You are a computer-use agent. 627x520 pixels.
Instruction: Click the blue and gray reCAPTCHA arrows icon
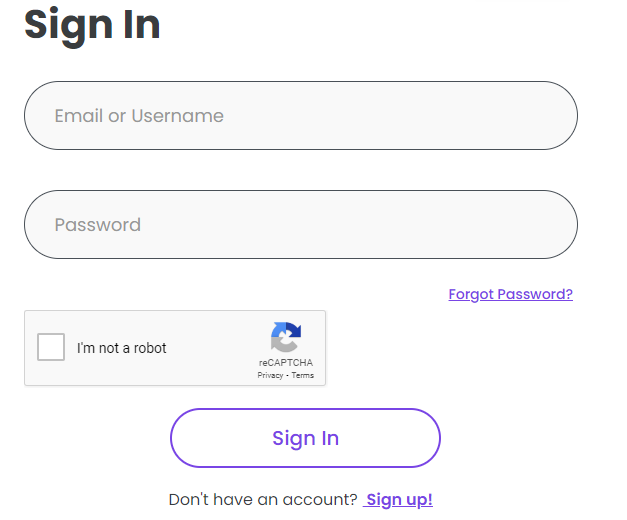coord(286,337)
